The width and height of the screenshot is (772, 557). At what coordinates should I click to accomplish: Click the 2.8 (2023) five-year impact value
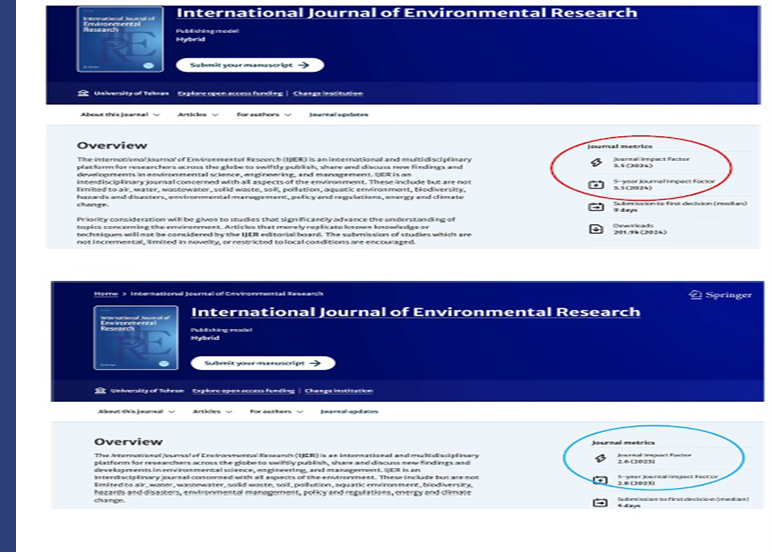click(x=636, y=483)
